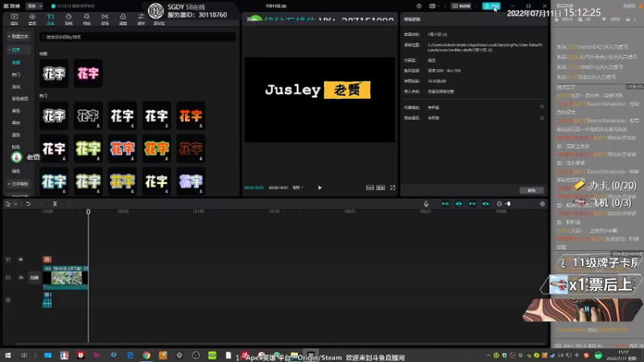The image size is (644, 362).
Task: Open the Audio (音频) tab
Action: click(x=32, y=19)
